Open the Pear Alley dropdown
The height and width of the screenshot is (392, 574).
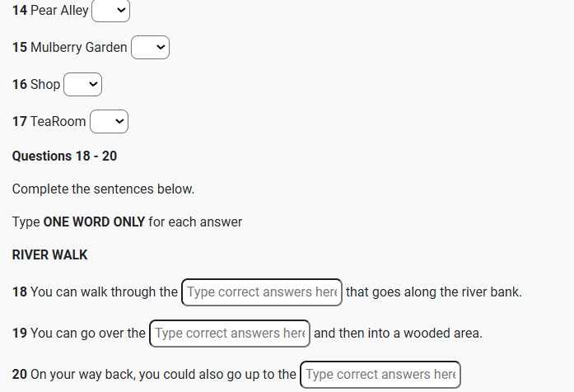pos(111,11)
